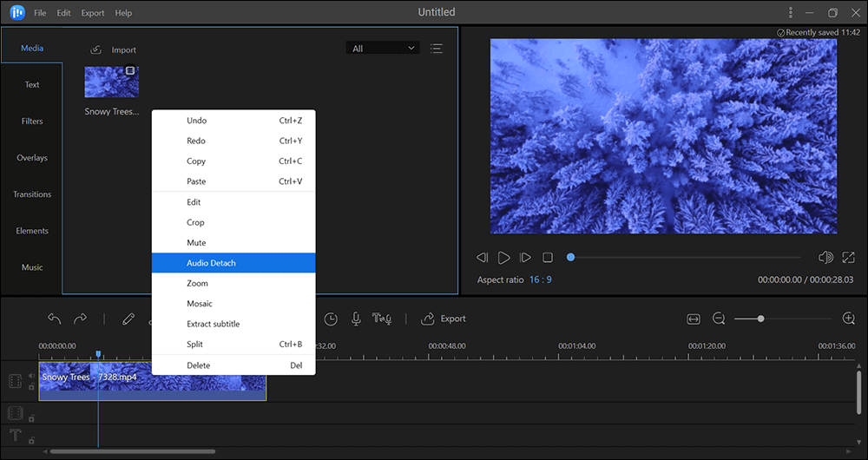Click the fit-timeline-to-window icon

[x=693, y=319]
